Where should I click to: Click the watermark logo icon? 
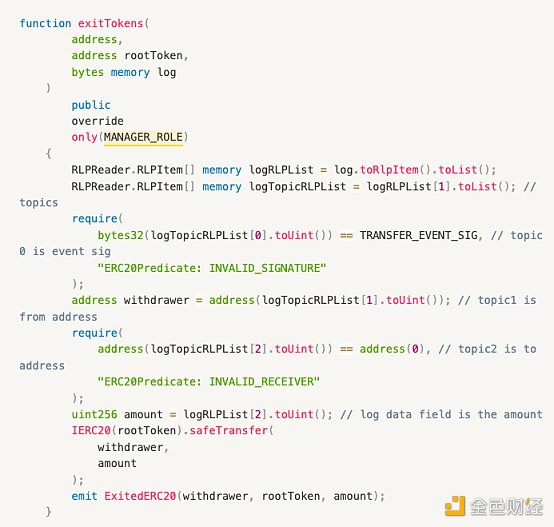[455, 505]
